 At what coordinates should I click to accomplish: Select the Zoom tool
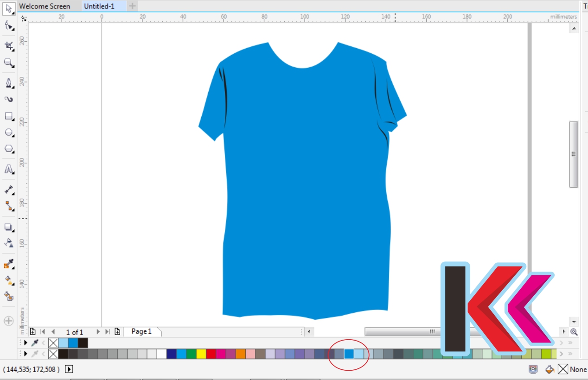click(8, 63)
